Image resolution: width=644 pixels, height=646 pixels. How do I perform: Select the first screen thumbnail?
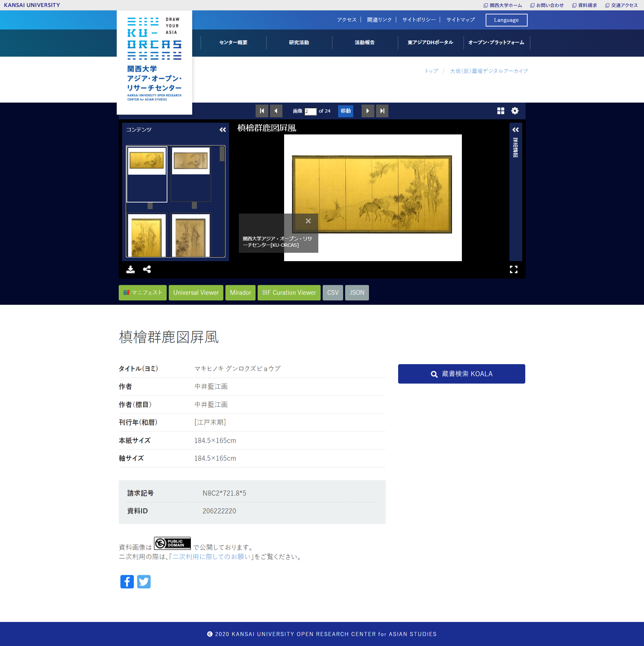point(147,174)
